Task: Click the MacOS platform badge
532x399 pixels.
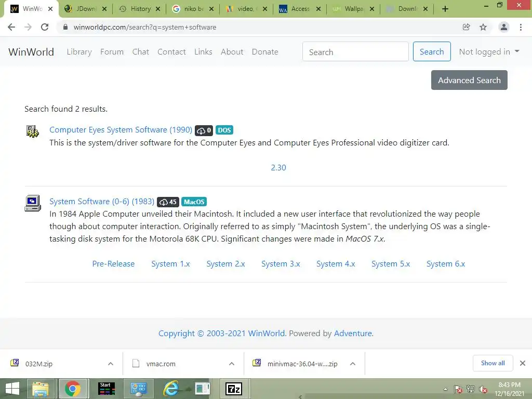Action: click(x=194, y=202)
